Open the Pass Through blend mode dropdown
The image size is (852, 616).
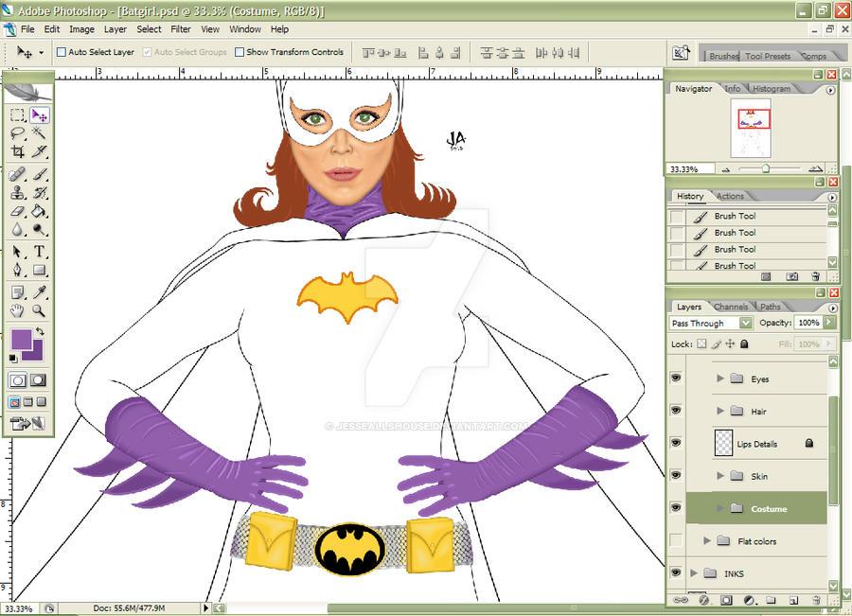pyautogui.click(x=746, y=324)
